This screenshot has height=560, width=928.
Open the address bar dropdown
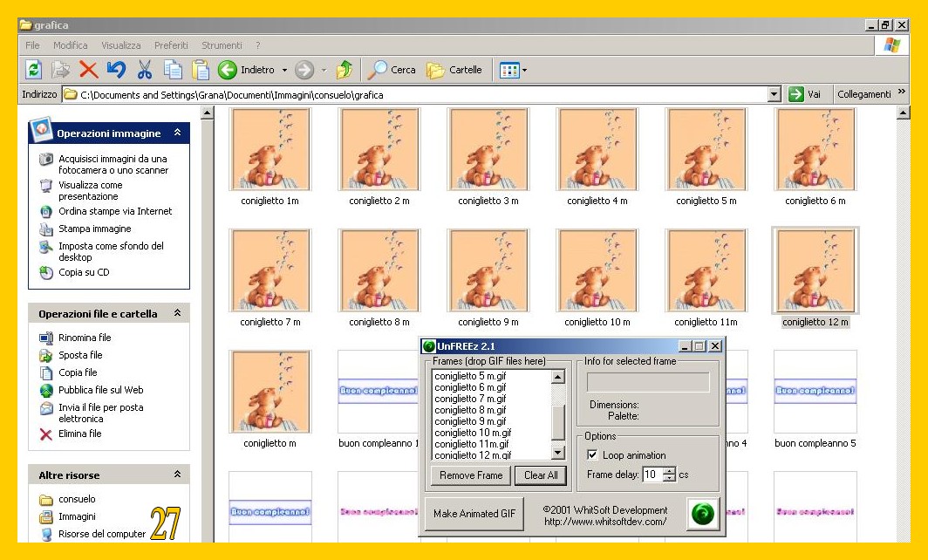(774, 94)
